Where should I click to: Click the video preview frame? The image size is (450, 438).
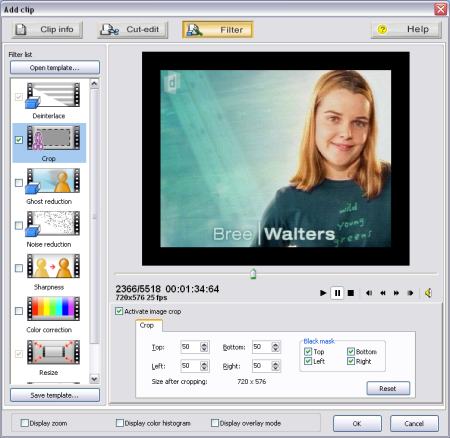(x=276, y=159)
